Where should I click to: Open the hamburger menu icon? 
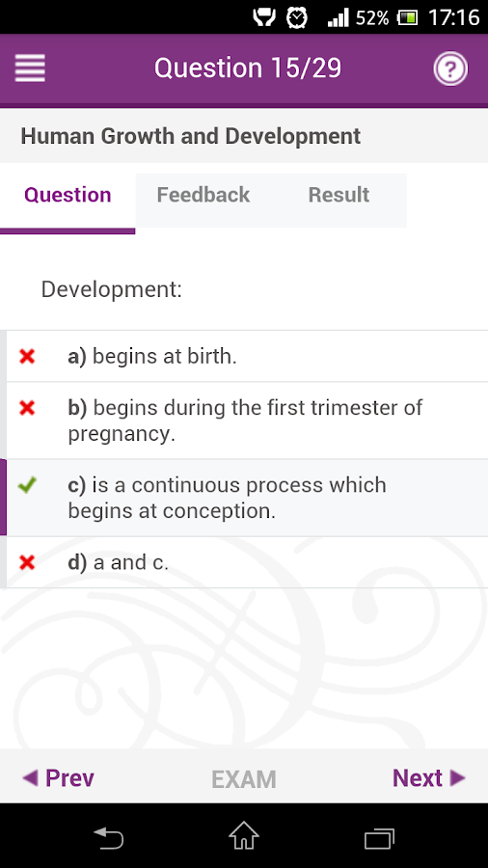click(x=30, y=68)
